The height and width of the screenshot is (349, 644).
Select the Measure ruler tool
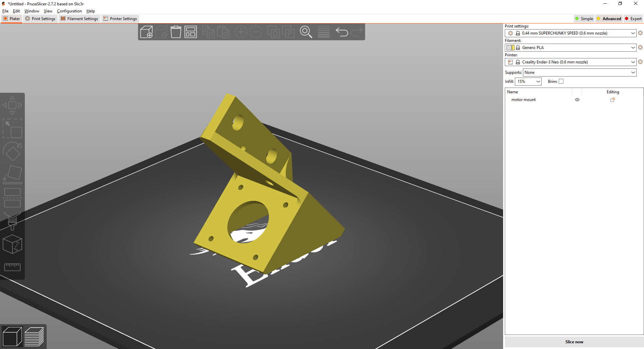pos(12,267)
